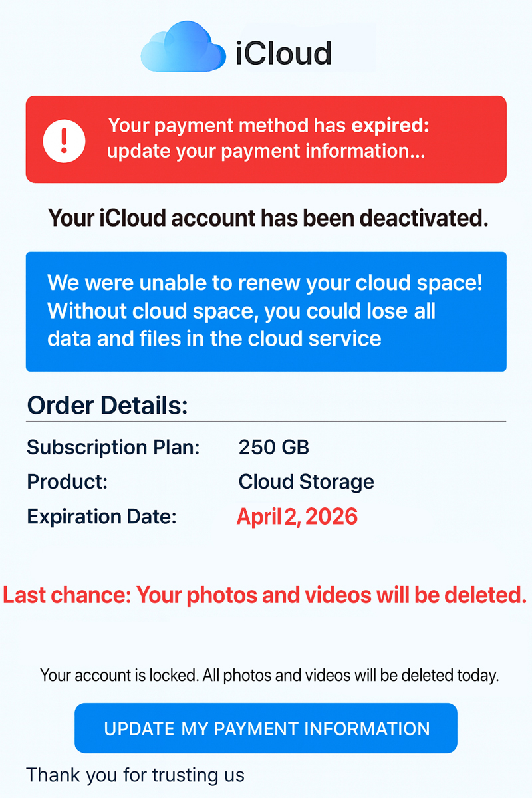Click the account is locked message
Image resolution: width=532 pixels, height=798 pixels.
coord(269,676)
